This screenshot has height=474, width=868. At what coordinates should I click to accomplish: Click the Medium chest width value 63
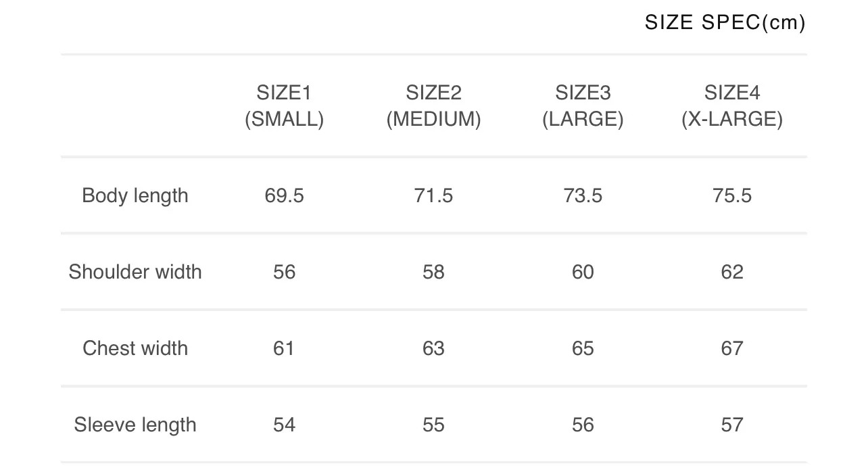point(433,348)
